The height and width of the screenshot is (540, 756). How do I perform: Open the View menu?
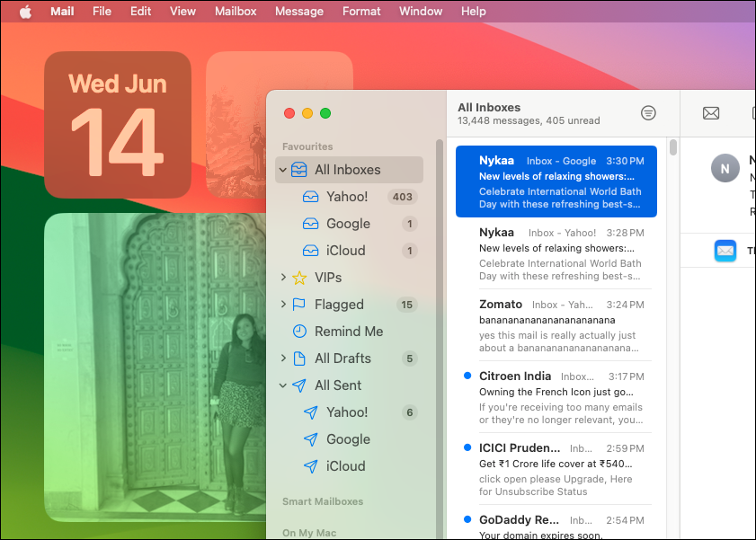[x=182, y=11]
